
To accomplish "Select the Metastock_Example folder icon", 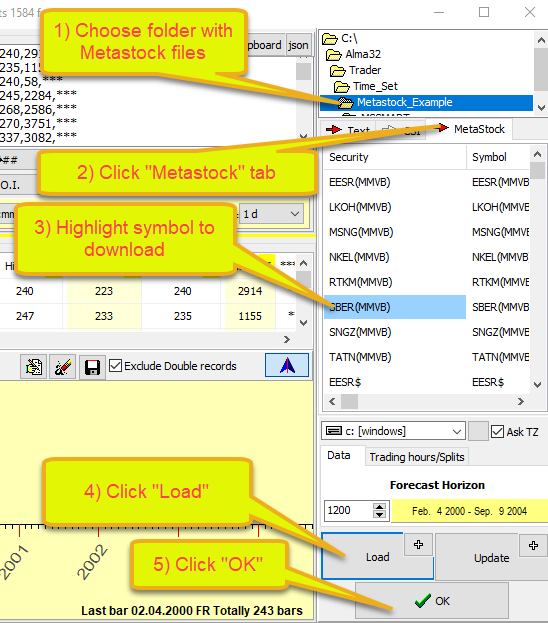I will coord(345,103).
